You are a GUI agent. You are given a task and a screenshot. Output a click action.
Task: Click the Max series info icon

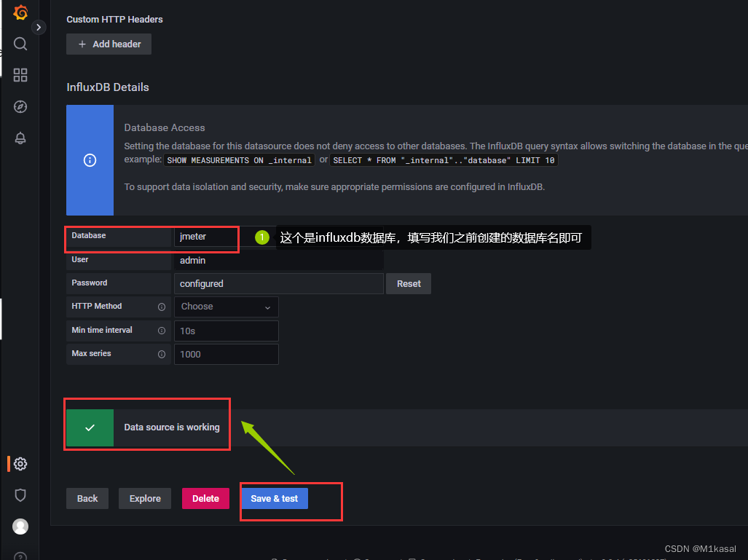tap(162, 354)
